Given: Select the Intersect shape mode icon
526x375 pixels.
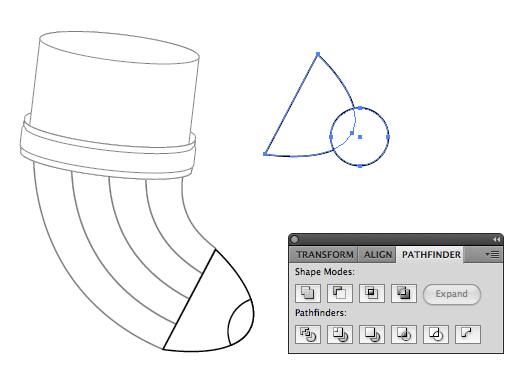Looking at the screenshot, I should [x=371, y=293].
